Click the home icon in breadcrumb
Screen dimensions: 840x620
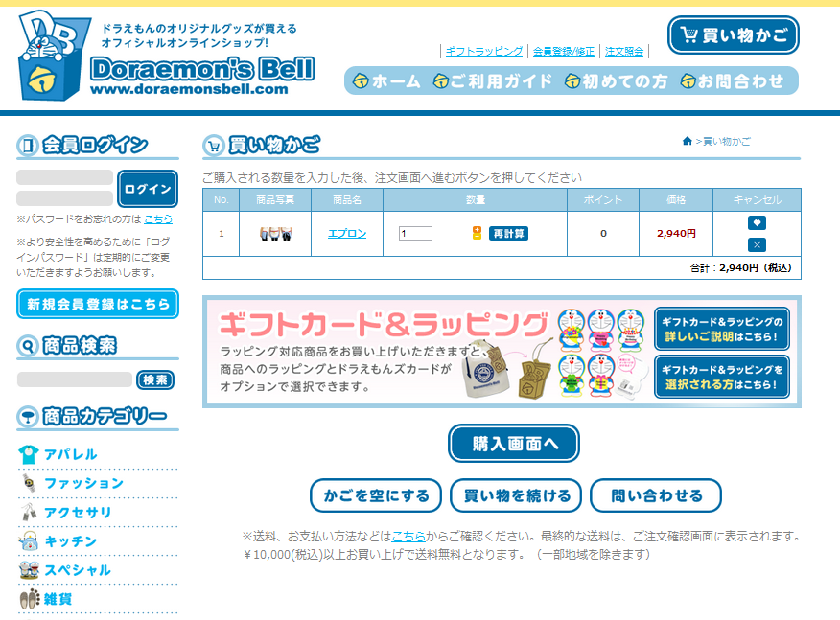point(688,141)
